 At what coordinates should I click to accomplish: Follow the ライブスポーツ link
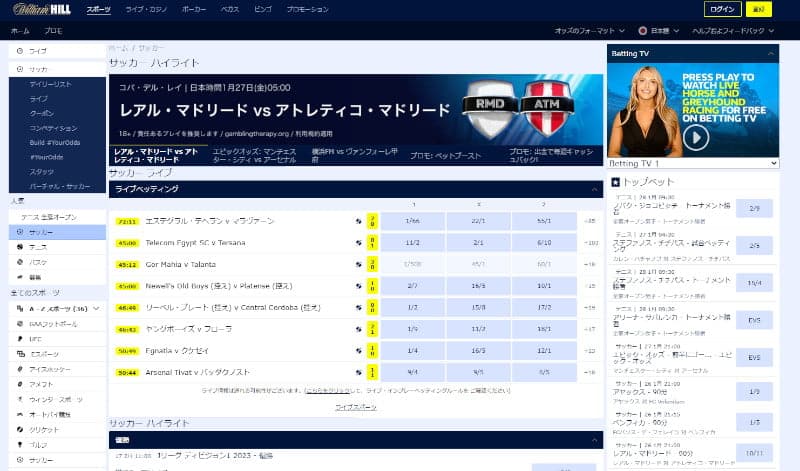(x=356, y=407)
